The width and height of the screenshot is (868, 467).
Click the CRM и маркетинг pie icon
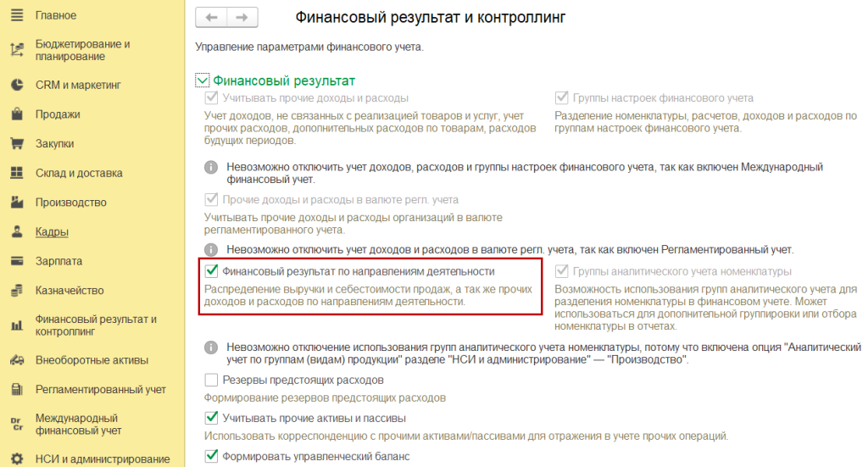15,85
